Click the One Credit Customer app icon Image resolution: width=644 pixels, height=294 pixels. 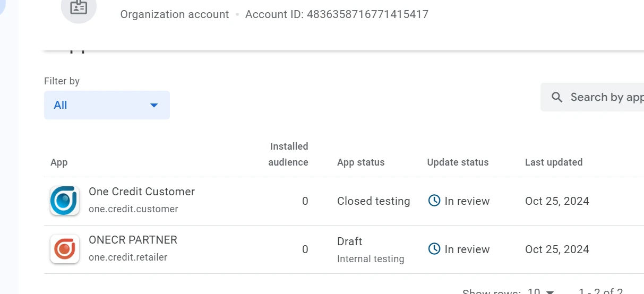point(65,201)
